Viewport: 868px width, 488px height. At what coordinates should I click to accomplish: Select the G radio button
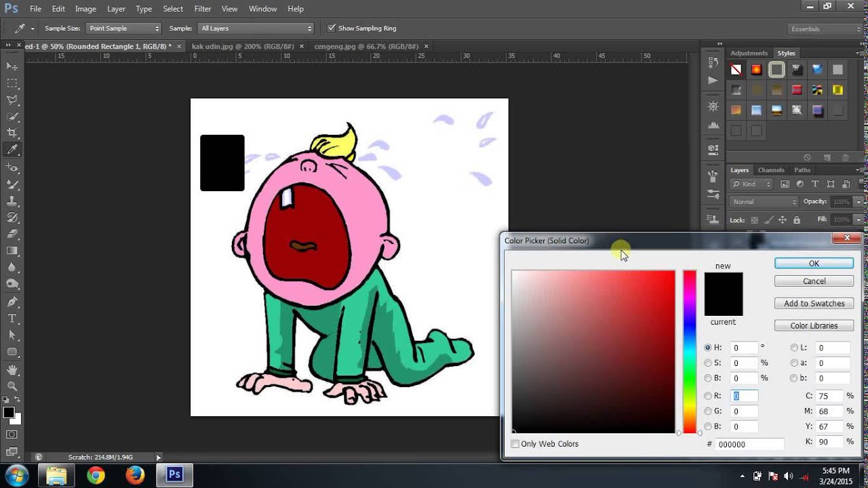click(x=708, y=411)
